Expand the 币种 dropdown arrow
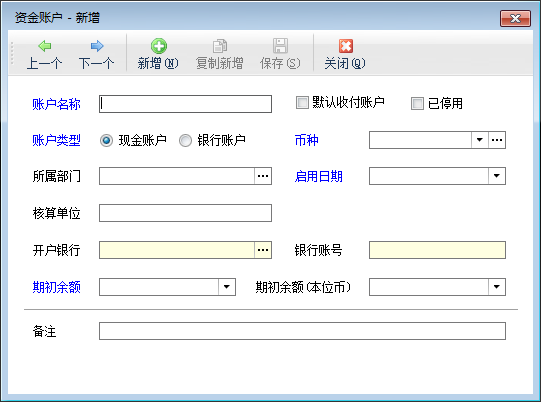This screenshot has height=402, width=541. (x=480, y=140)
